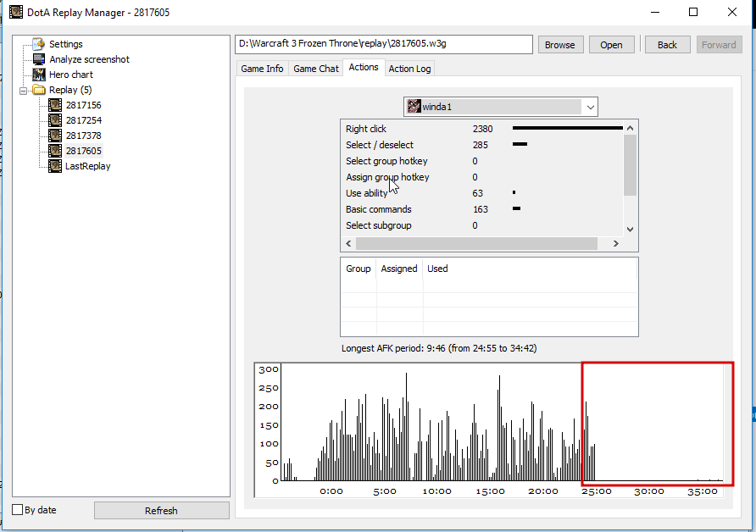Go Back using the Back button
This screenshot has height=532, width=756.
pos(667,45)
